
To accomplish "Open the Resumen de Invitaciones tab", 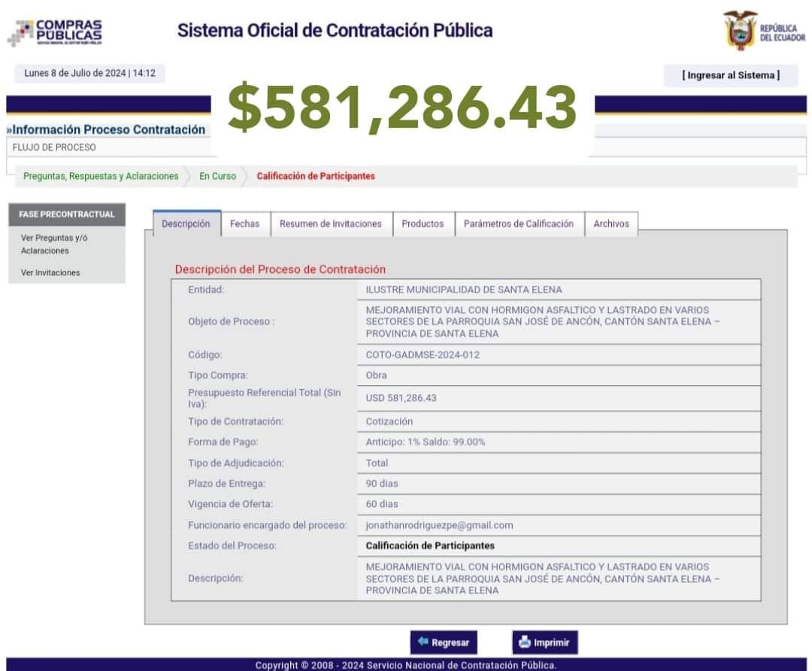I will 330,224.
